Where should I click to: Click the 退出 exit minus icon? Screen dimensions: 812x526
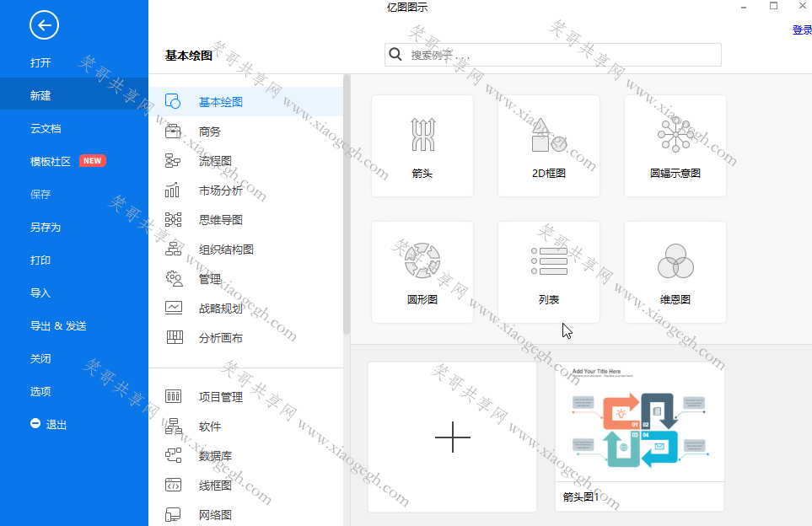(x=35, y=423)
